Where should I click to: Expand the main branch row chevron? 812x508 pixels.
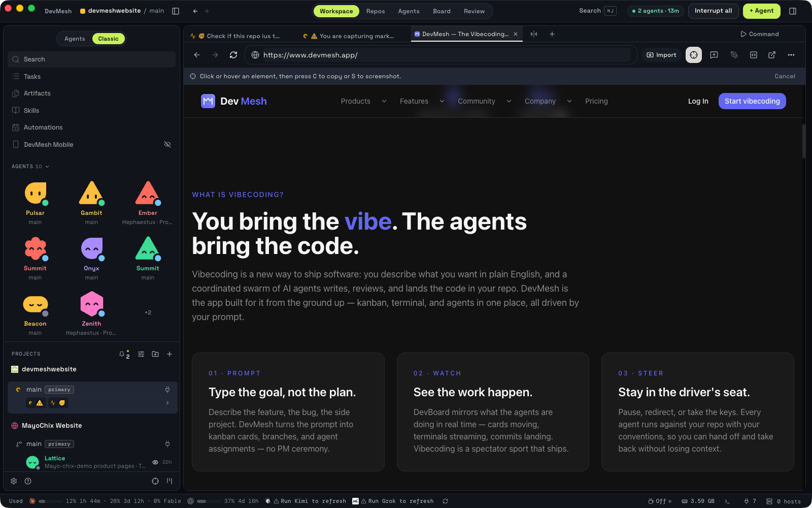tap(167, 403)
